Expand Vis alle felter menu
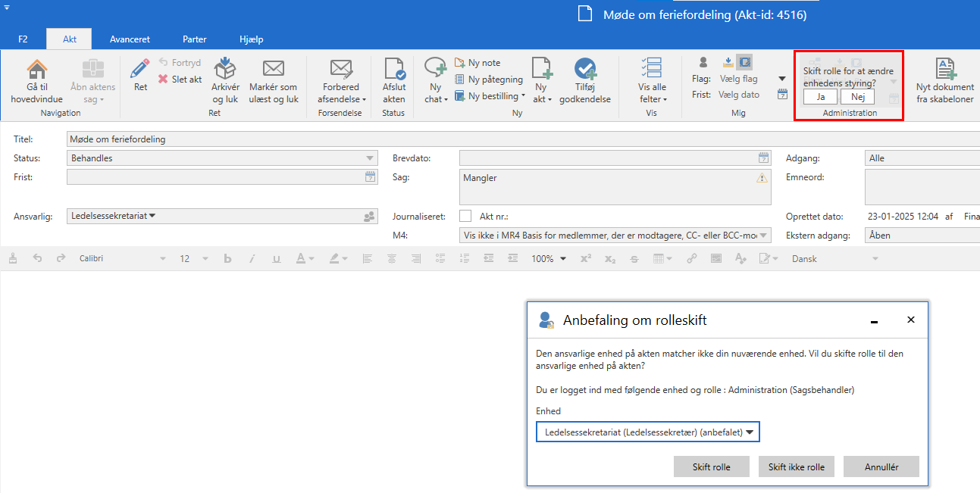980x493 pixels. 653,81
